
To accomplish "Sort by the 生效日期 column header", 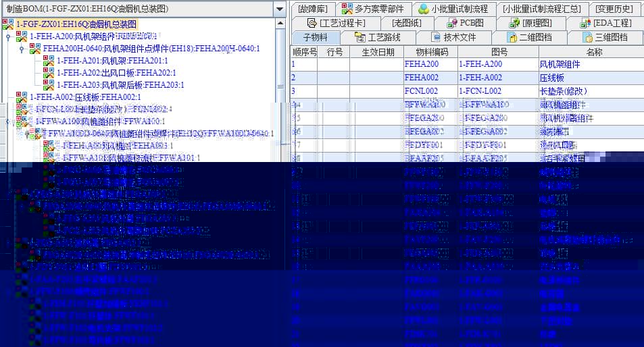I will [378, 52].
